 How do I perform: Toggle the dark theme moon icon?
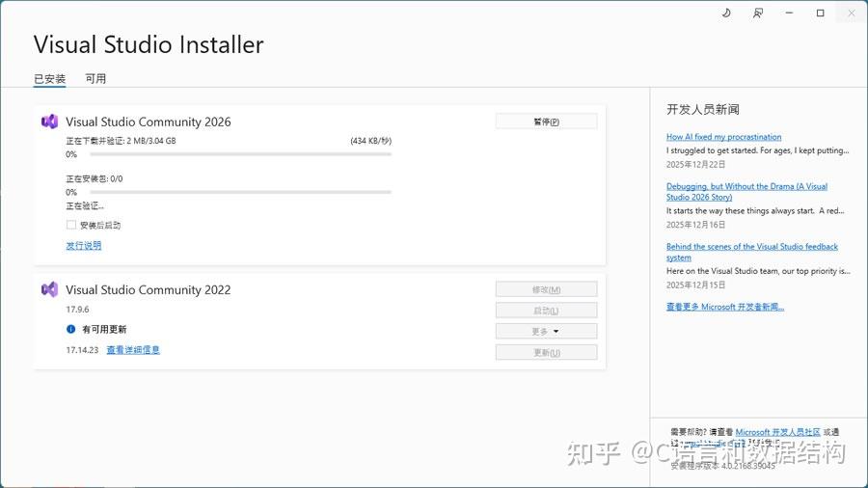tap(726, 13)
